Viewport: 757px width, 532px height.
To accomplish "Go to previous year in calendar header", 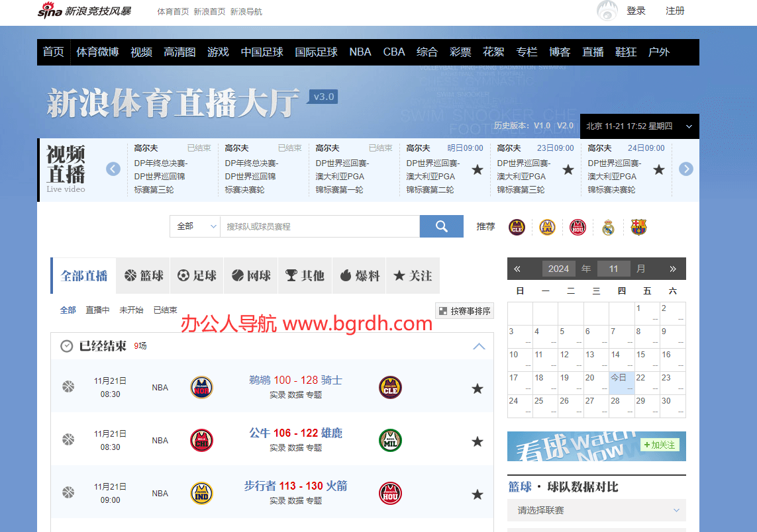I will click(x=517, y=269).
